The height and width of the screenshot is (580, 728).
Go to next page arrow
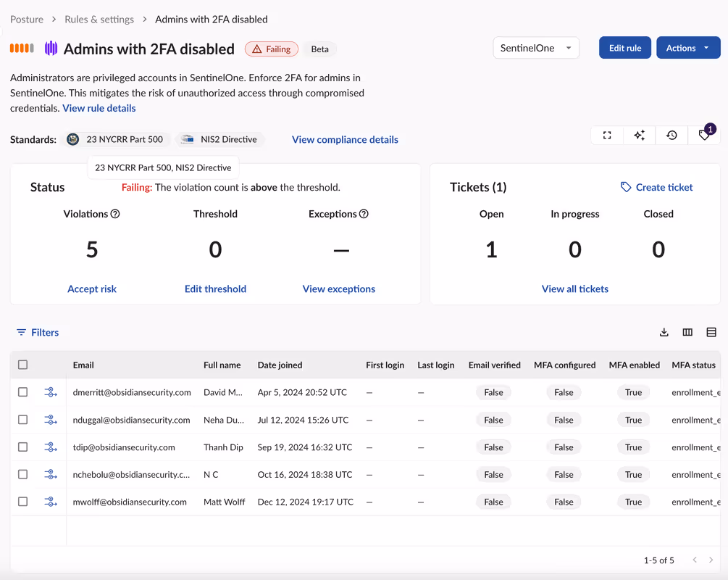[711, 560]
